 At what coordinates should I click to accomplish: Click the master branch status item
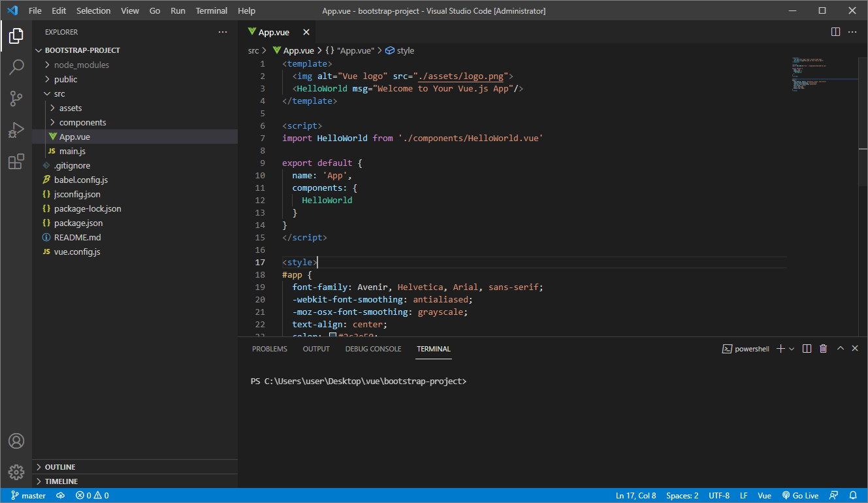28,496
